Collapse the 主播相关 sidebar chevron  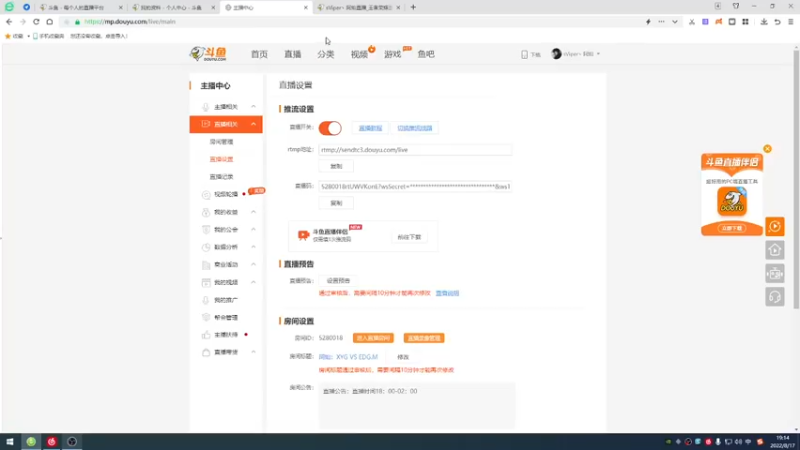point(253,107)
